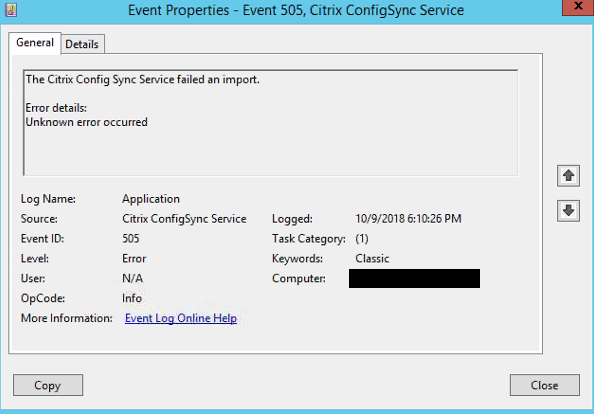
Task: Close window using the title bar X
Action: (x=578, y=7)
